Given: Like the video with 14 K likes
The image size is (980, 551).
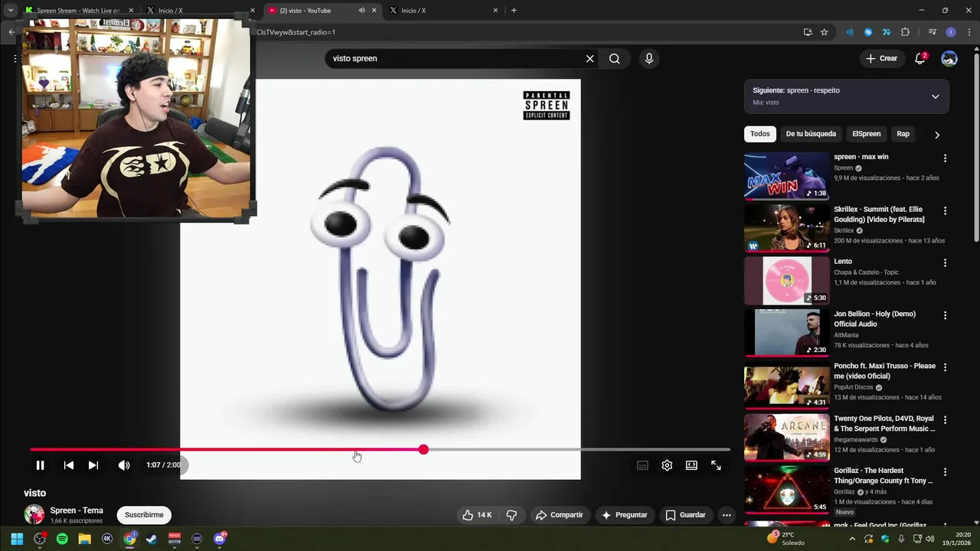Looking at the screenshot, I should coord(477,515).
